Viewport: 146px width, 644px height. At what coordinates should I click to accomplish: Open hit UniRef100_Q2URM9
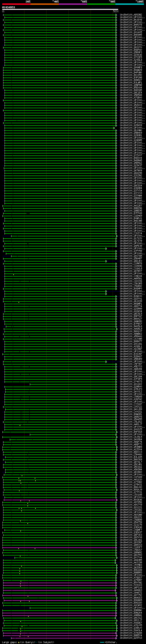click(131, 309)
